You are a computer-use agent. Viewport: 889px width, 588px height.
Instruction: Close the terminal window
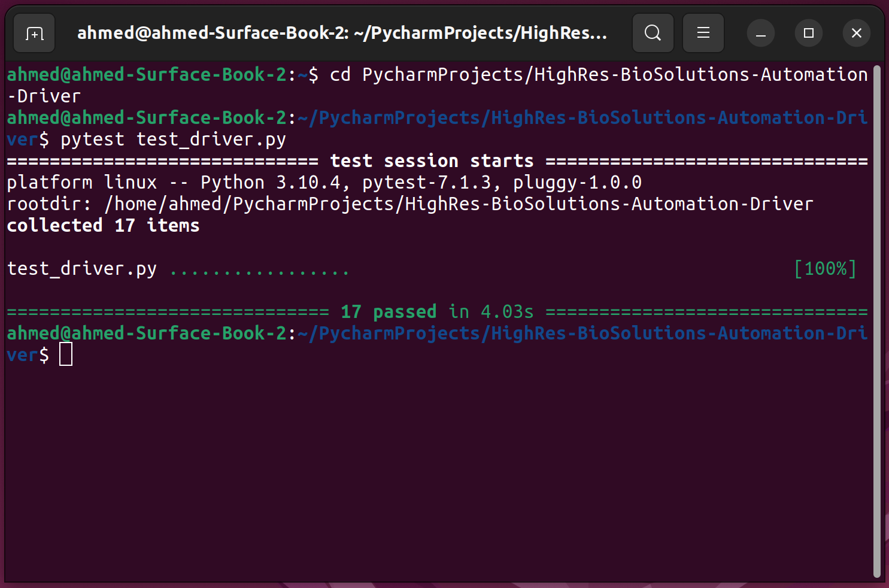coord(857,33)
